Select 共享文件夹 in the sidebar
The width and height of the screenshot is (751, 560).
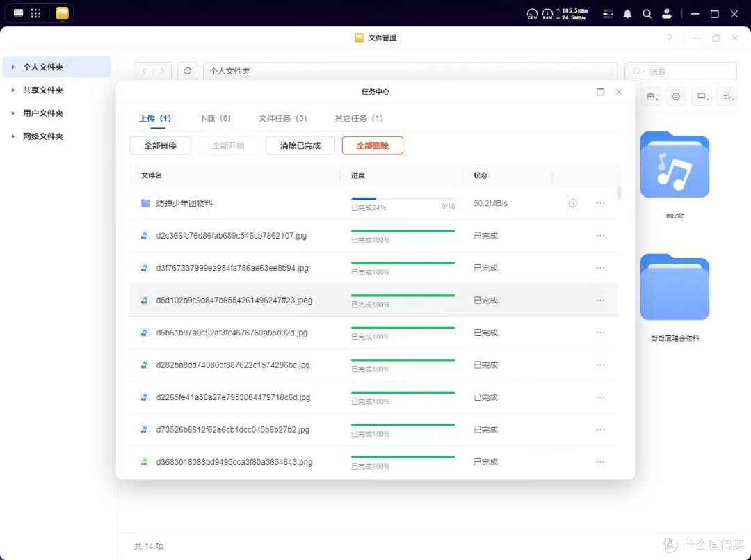pyautogui.click(x=43, y=90)
